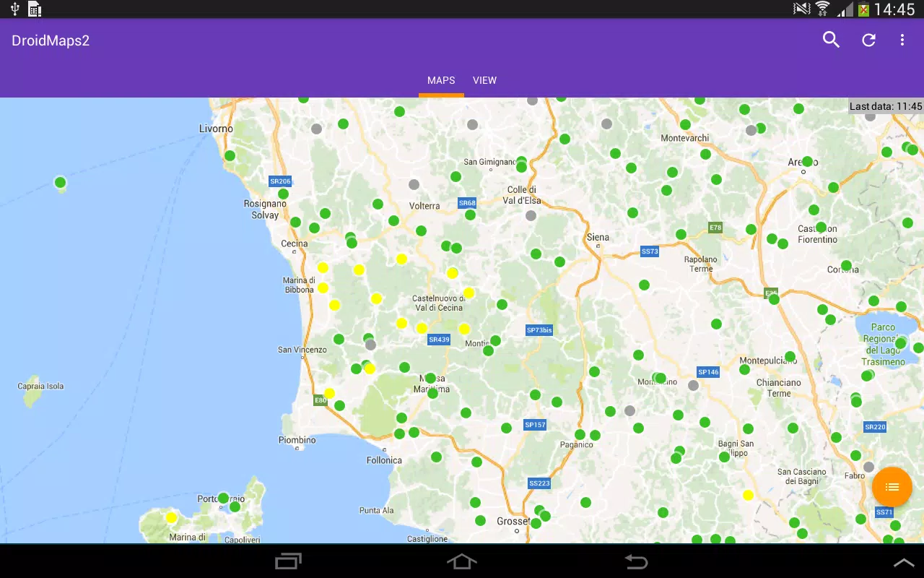The image size is (924, 578).
Task: Switch to the VIEW tab
Action: point(484,80)
